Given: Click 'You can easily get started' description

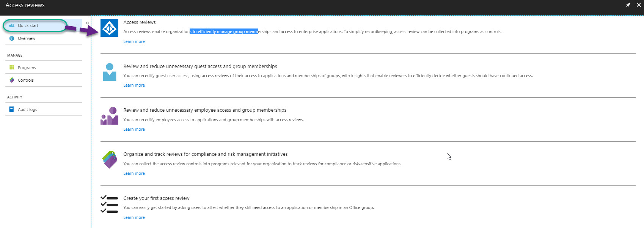Looking at the screenshot, I should (249, 207).
